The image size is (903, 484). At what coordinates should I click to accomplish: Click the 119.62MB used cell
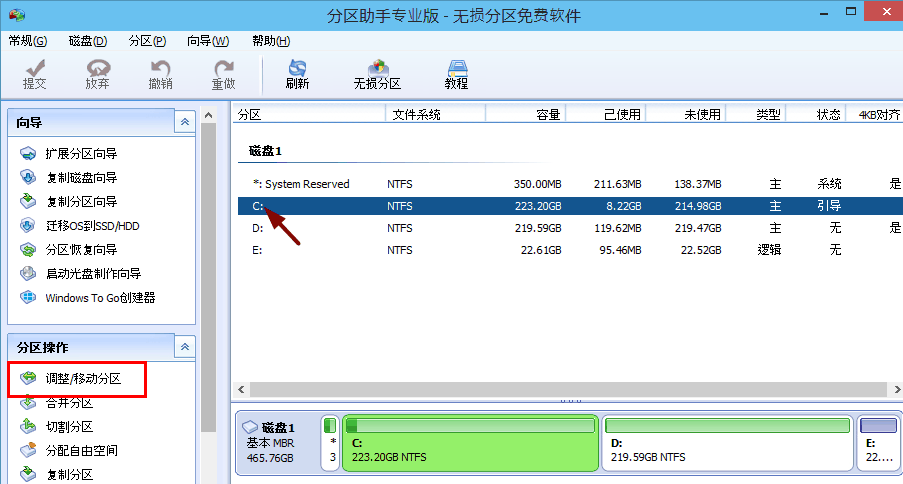coord(618,228)
